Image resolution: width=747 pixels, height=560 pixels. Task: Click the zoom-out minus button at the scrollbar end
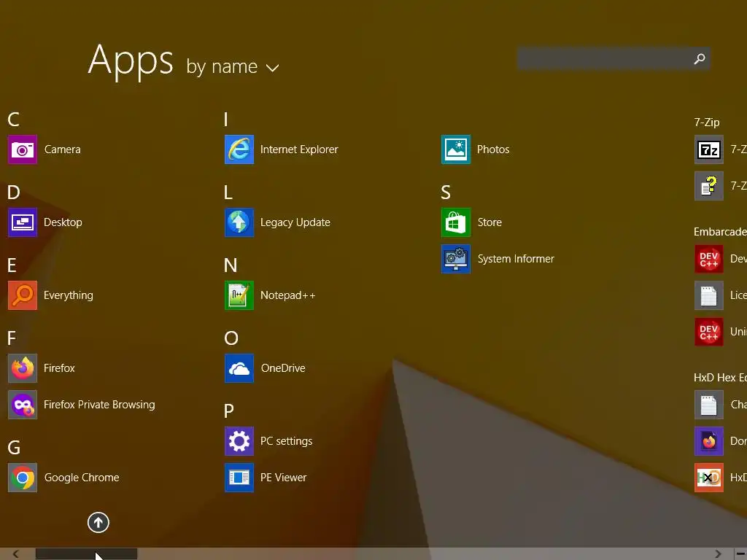(741, 554)
